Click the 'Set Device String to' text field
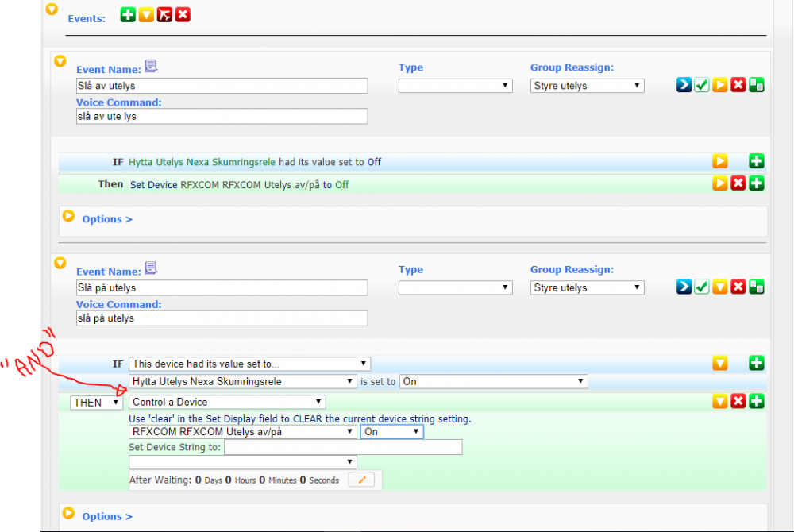 click(x=343, y=447)
